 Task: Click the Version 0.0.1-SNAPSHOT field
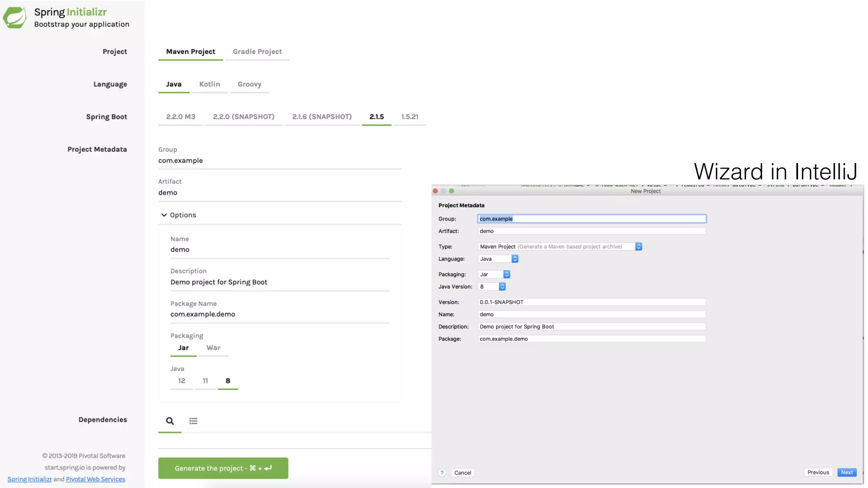tap(591, 302)
